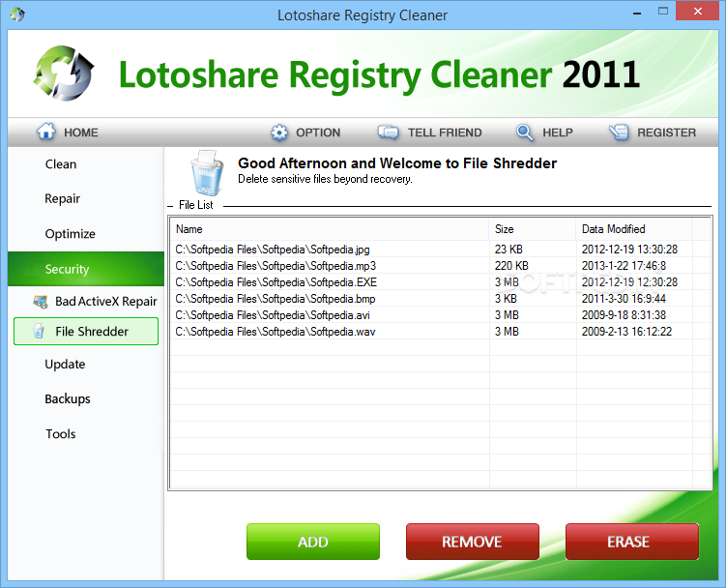Close the Lotoshare Registry Cleaner window
Image resolution: width=726 pixels, height=588 pixels.
(697, 11)
